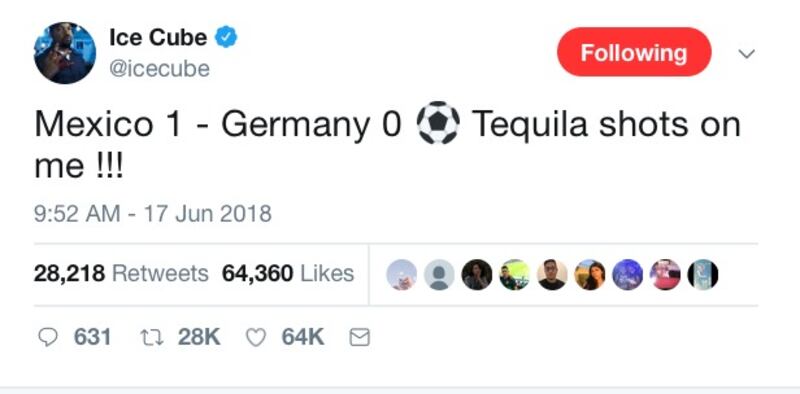Like the tweet with heart icon
The width and height of the screenshot is (800, 394).
click(256, 337)
